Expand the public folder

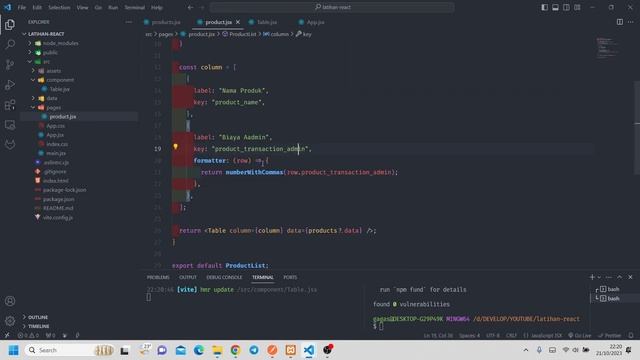tap(29, 52)
